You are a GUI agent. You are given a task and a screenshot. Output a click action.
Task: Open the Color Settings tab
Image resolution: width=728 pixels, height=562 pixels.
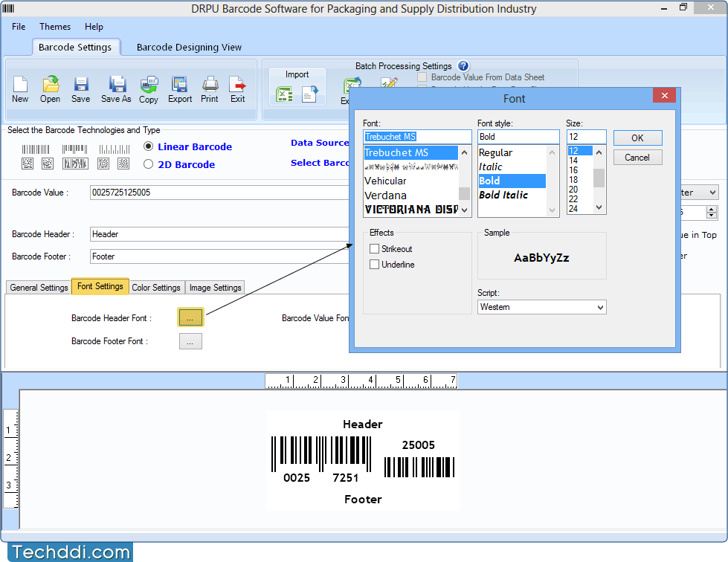156,288
